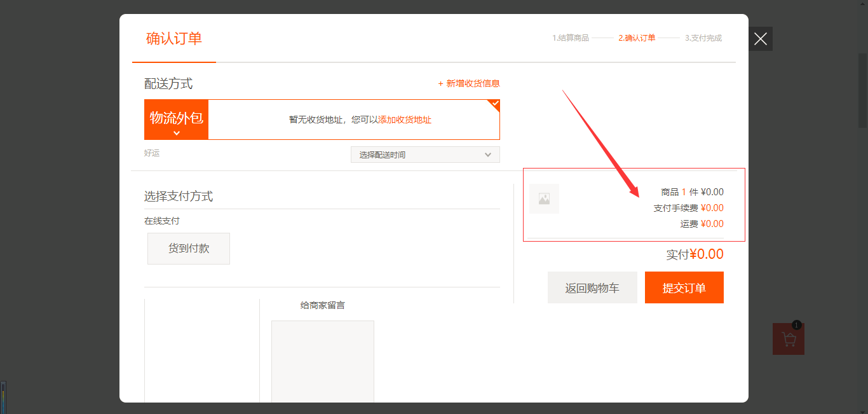Select the 物流外包 delivery method block
This screenshot has width=868, height=414.
(x=177, y=118)
